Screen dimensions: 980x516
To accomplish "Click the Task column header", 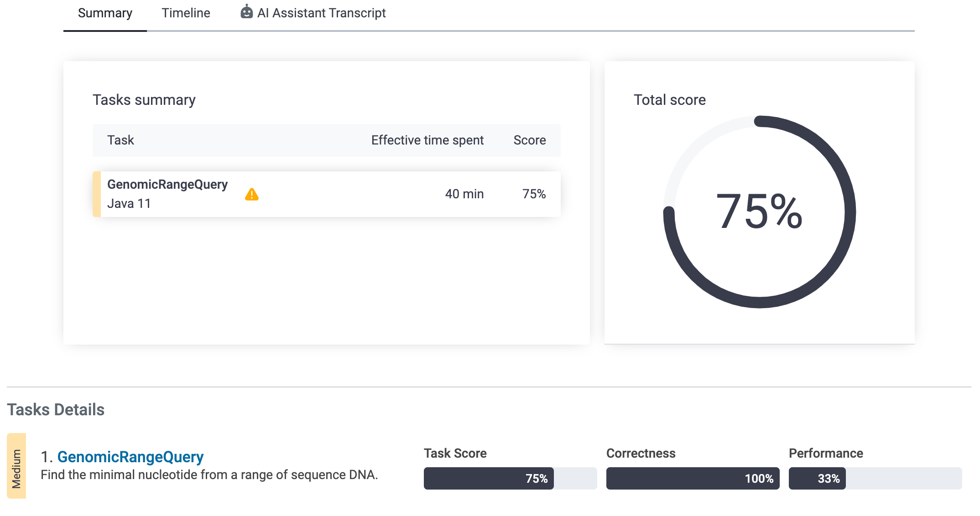I will pos(120,140).
